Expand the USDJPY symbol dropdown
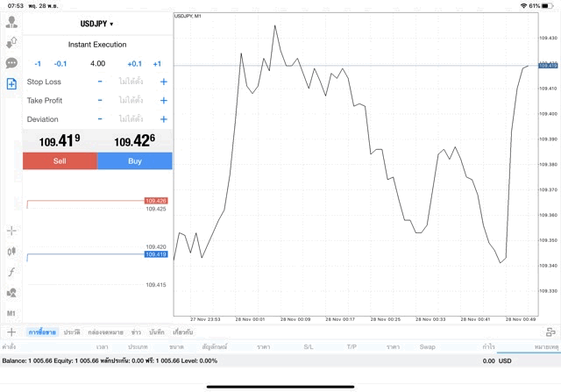Screen dimensions: 561x392 [x=97, y=24]
